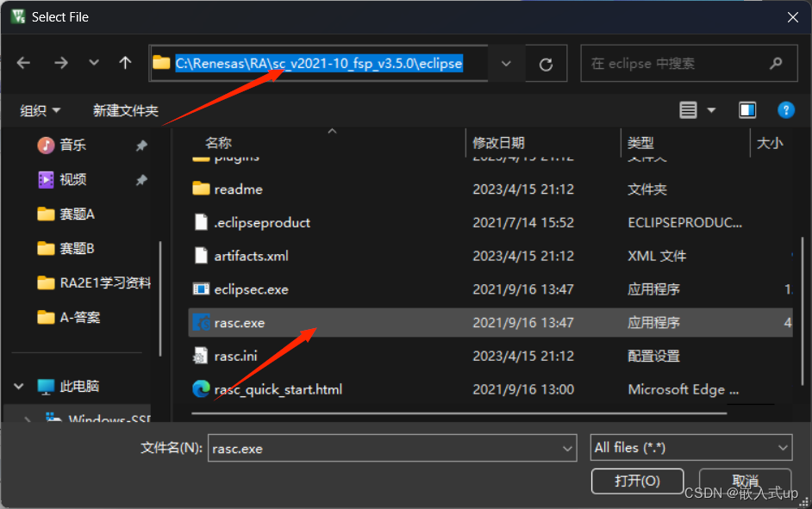Collapse the 此电脑 tree node
Screen dimensions: 812x509
click(19, 386)
